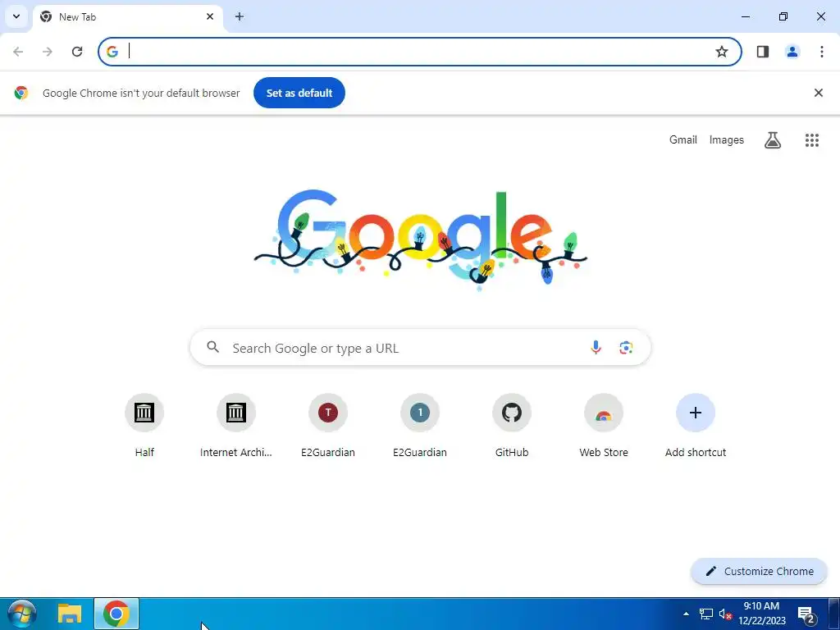Click Add shortcut plus button
The width and height of the screenshot is (840, 630).
point(696,413)
